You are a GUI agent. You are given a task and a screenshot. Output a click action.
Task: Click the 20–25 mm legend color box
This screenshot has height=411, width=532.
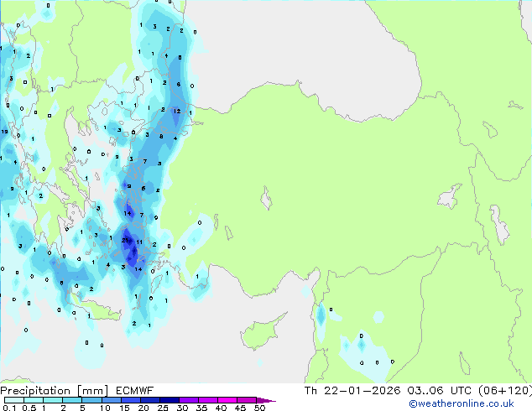coord(149,400)
